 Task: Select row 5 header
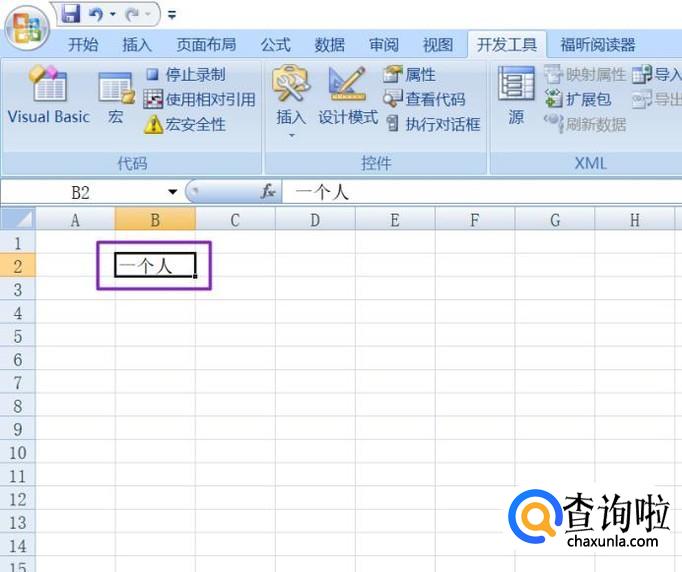18,335
